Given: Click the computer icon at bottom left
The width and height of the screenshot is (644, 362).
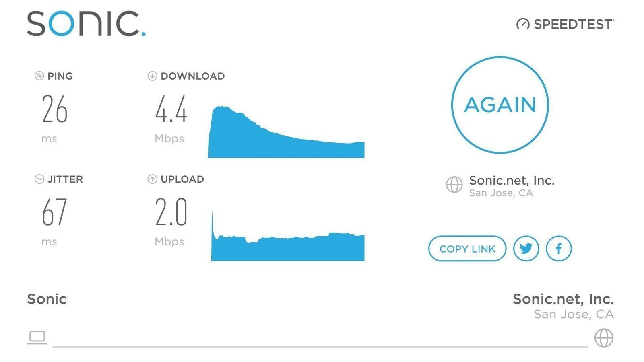Looking at the screenshot, I should coord(37,337).
